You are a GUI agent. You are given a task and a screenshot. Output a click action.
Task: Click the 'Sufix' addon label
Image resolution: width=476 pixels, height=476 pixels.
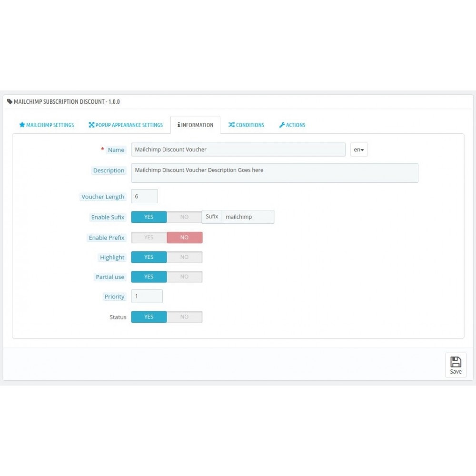tap(212, 217)
